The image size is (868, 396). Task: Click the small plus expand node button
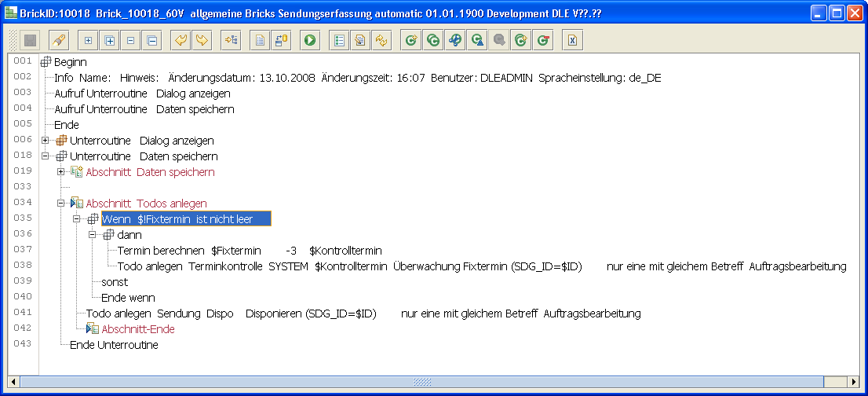click(x=88, y=40)
